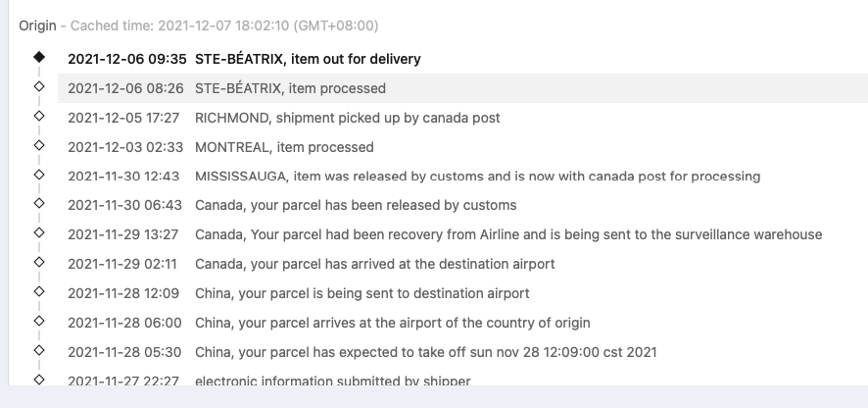The image size is (868, 408).
Task: Click the RICHMOND shipment picked up by canada post text
Action: [x=348, y=118]
